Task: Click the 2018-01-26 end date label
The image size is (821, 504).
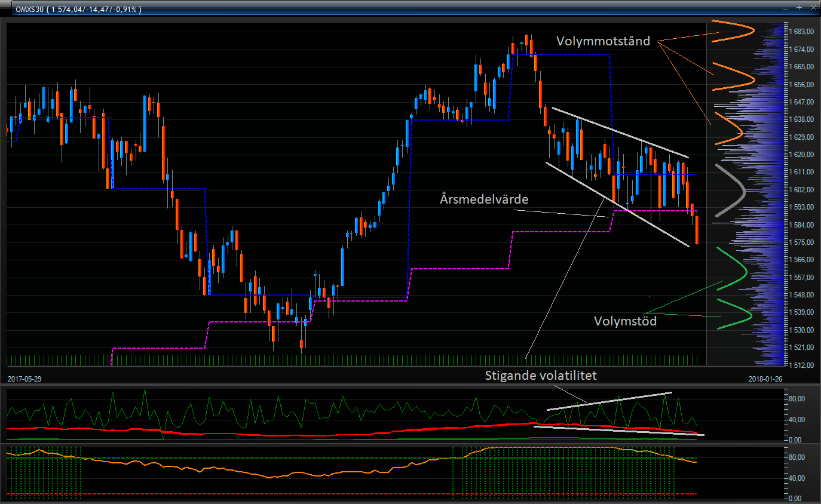Action: click(765, 379)
